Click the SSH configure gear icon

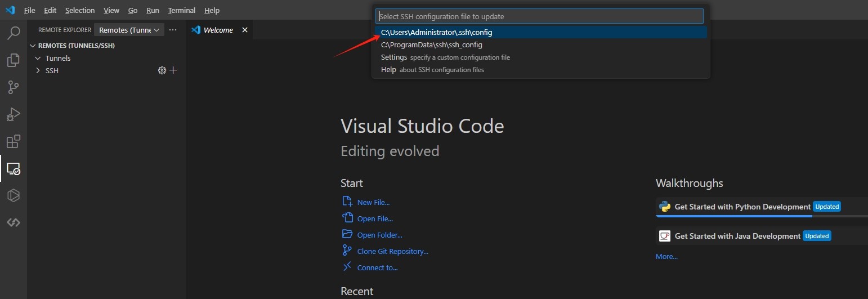(x=162, y=70)
